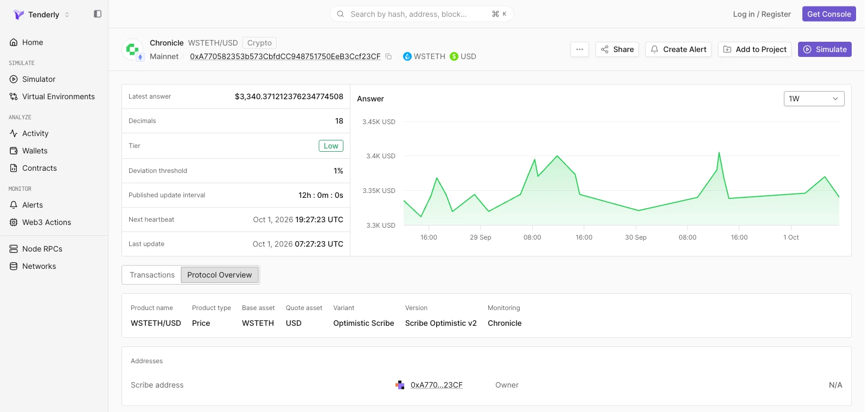Click the WSTETH token icon
The image size is (868, 412).
point(407,56)
